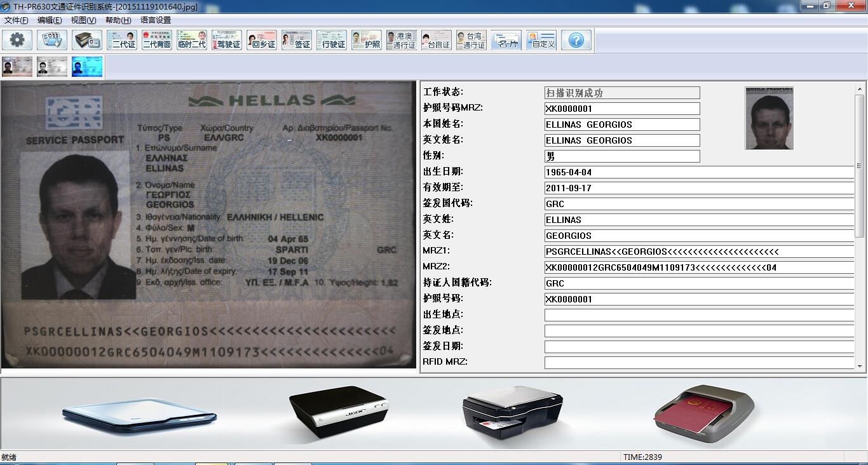Screen dimensions: 868x465
Task: Click the 签证 visa icon
Action: [x=297, y=40]
